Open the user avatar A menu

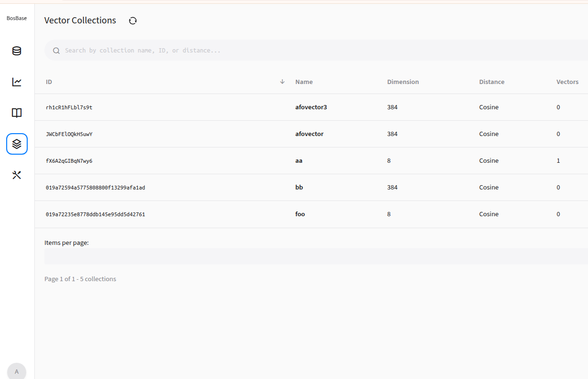click(17, 371)
